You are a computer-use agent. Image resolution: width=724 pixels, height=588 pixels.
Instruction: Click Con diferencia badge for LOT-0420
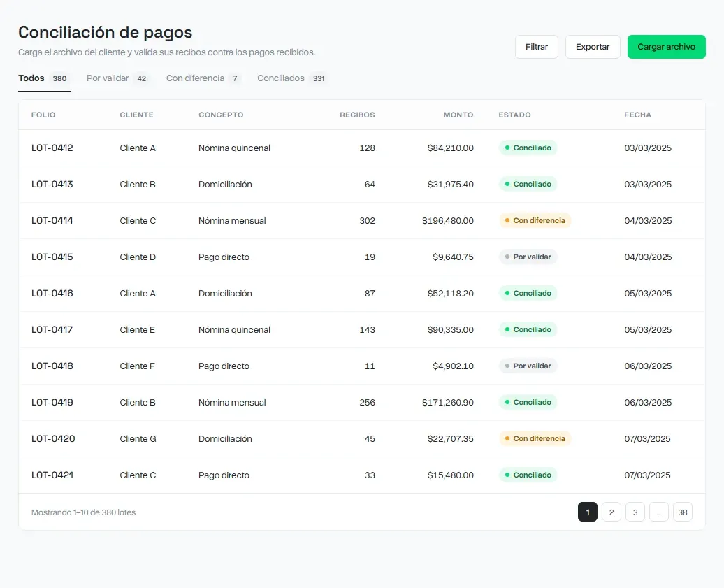(535, 439)
